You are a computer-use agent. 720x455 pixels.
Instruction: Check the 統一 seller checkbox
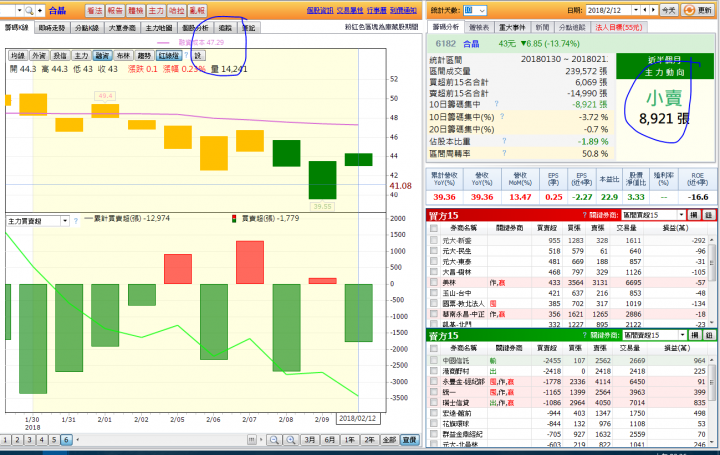[433, 392]
